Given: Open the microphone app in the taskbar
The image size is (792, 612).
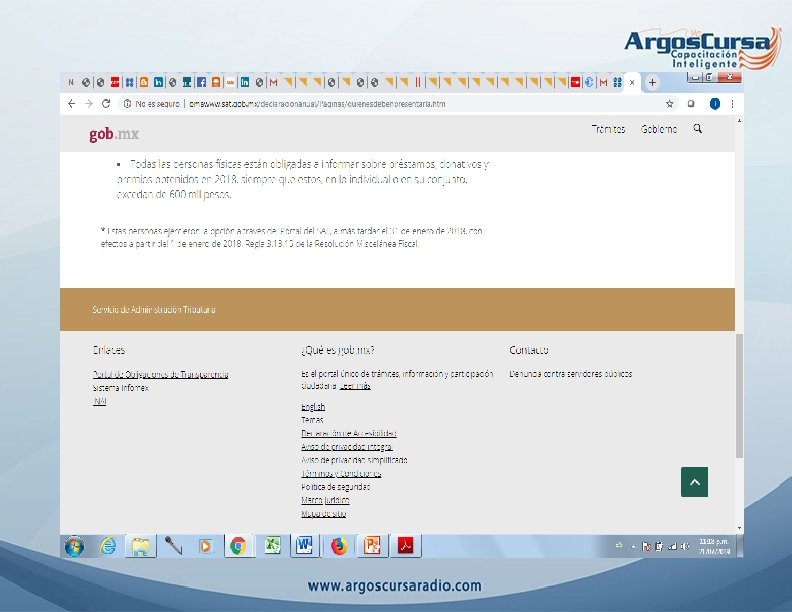Looking at the screenshot, I should [x=173, y=546].
